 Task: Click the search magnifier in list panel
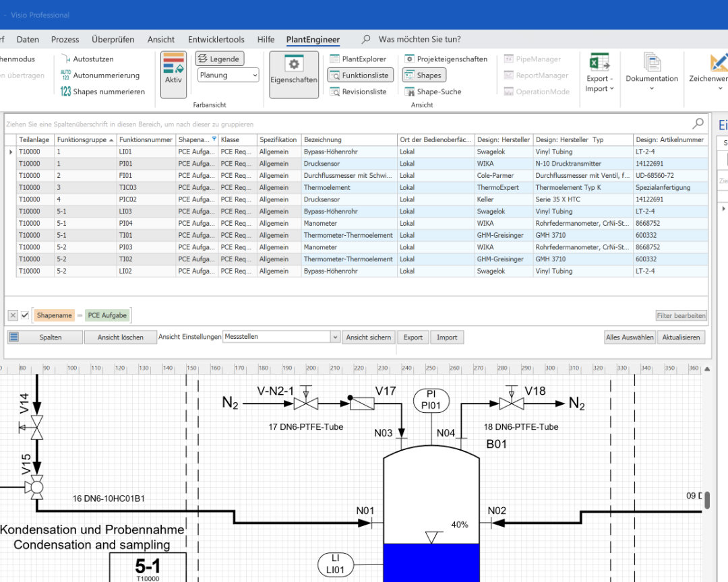pyautogui.click(x=698, y=123)
